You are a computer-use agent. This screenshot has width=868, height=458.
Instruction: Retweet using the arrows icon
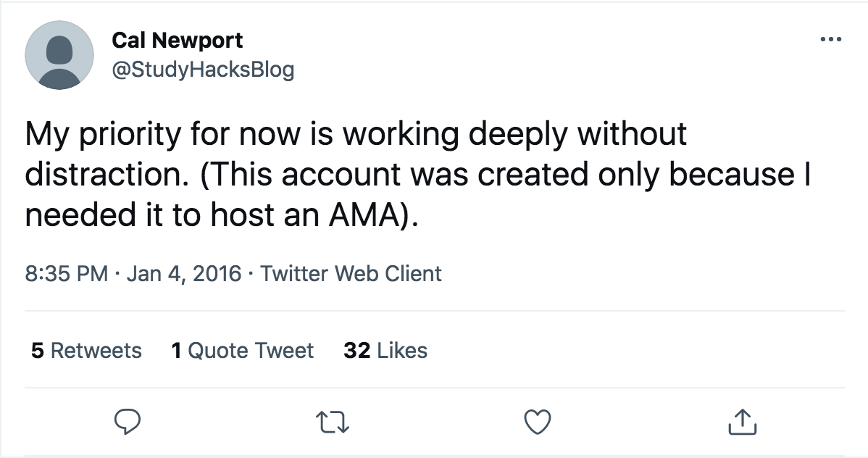(334, 421)
